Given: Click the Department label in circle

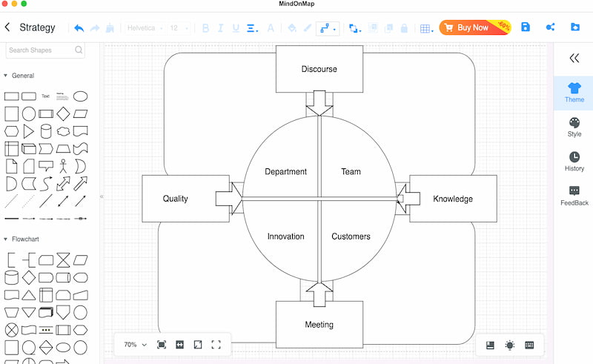Looking at the screenshot, I should point(285,171).
